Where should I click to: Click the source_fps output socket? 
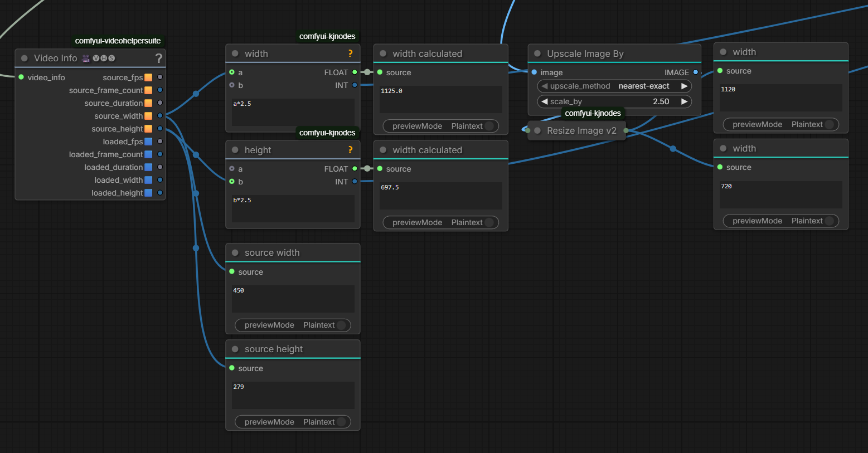160,77
